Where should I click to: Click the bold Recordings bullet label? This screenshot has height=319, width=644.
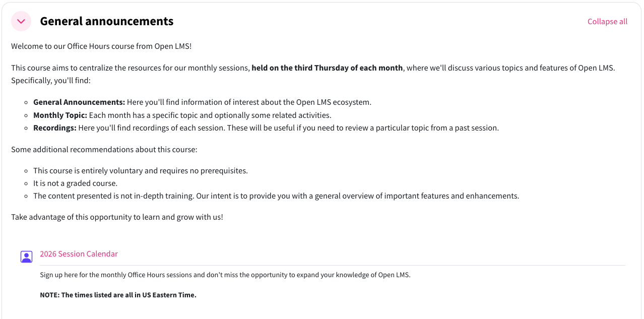click(55, 128)
